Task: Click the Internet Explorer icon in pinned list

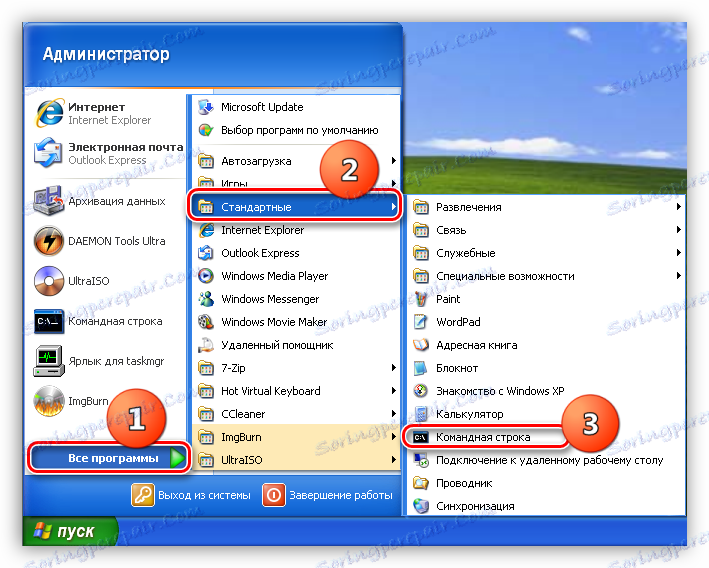Action: click(x=49, y=113)
